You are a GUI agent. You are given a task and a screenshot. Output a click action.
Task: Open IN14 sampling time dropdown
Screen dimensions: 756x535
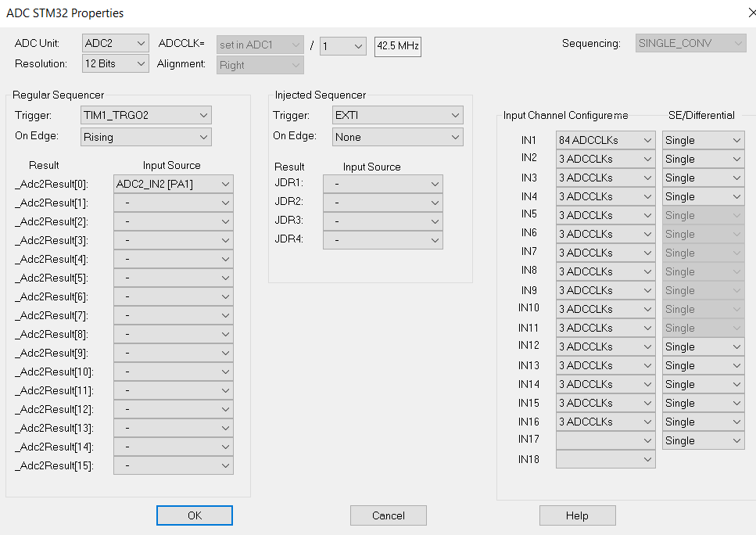point(606,385)
